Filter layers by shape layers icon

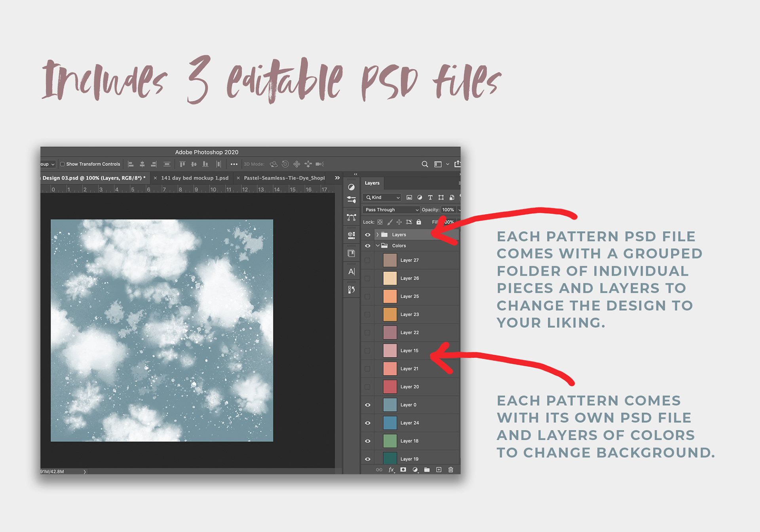pyautogui.click(x=441, y=197)
